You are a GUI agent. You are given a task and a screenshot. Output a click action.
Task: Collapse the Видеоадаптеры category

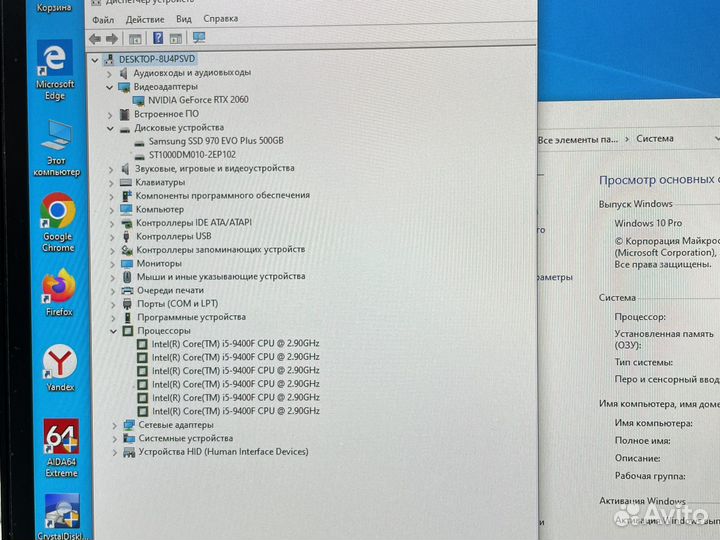[109, 87]
